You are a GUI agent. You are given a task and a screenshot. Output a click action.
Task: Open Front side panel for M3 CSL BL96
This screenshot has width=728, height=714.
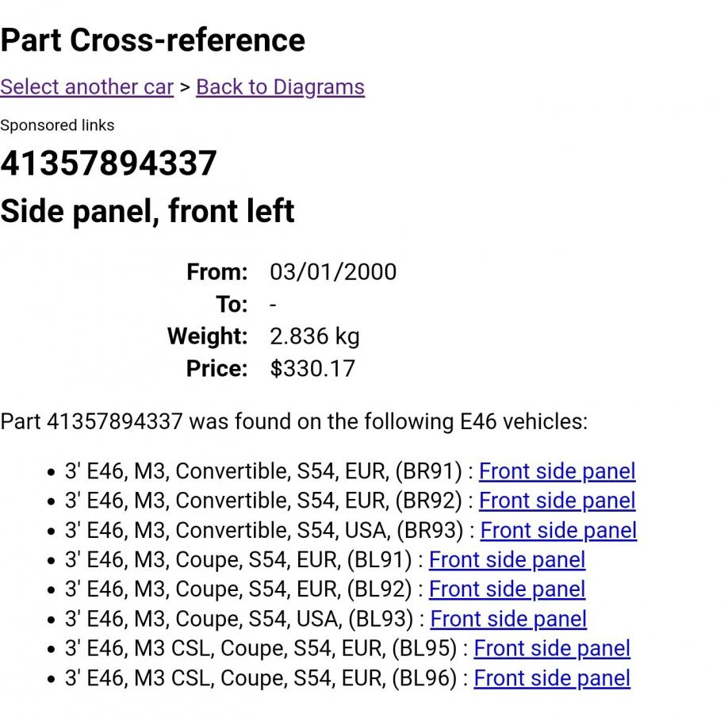[552, 678]
